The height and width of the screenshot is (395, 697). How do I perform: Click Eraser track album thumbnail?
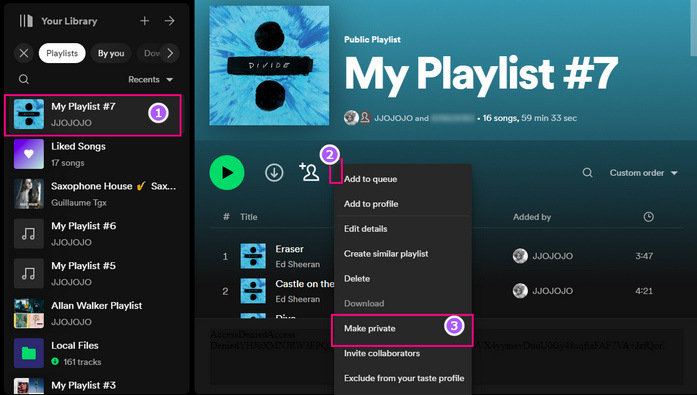tap(253, 256)
